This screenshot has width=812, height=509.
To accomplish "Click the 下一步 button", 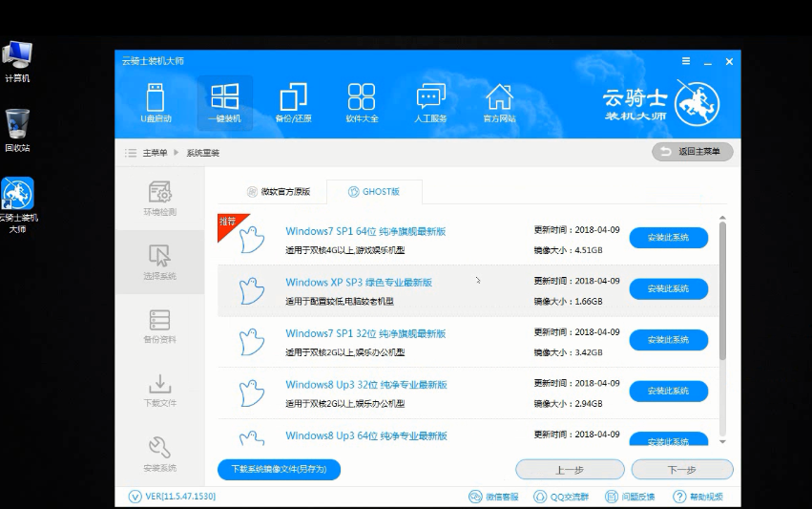I will click(x=682, y=470).
